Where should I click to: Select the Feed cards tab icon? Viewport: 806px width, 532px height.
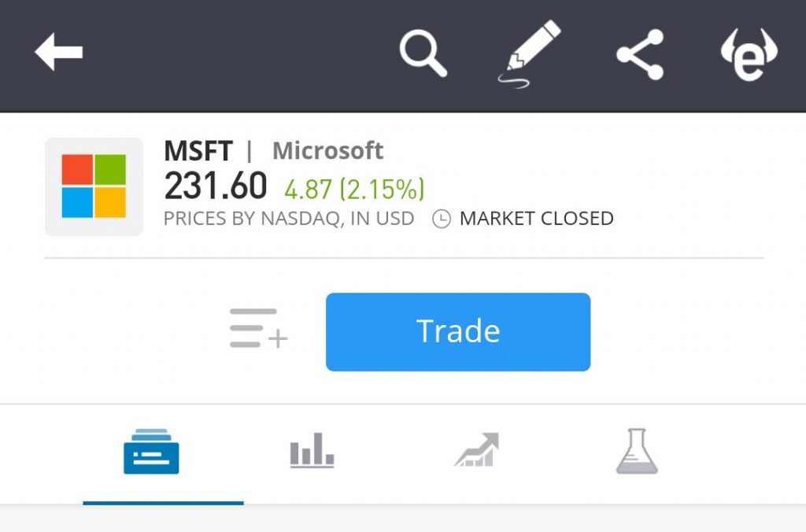point(150,450)
